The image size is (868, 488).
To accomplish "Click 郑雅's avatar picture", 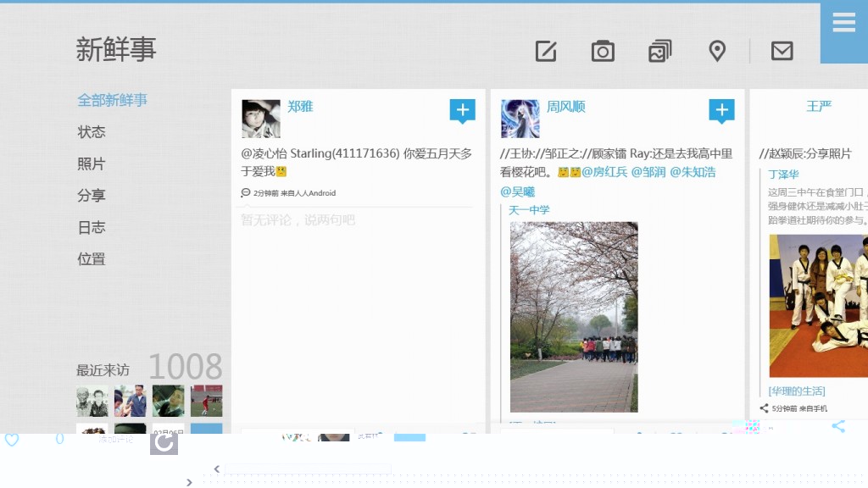I will pos(261,119).
